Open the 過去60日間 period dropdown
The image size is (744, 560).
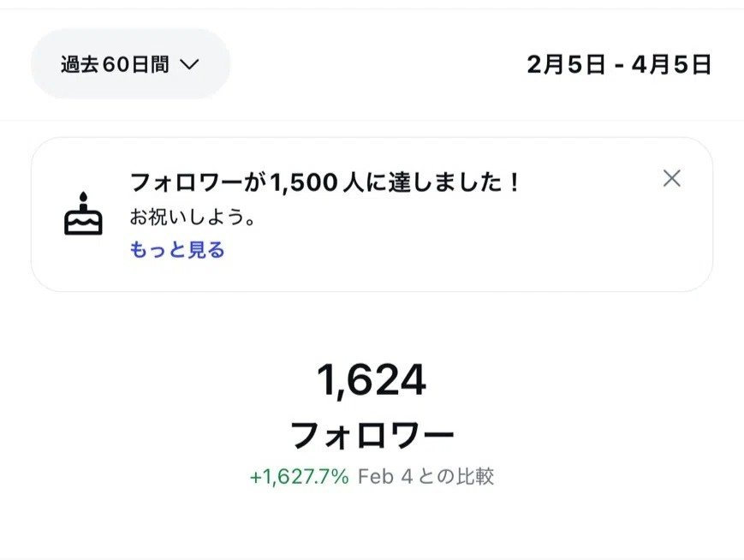pos(130,64)
